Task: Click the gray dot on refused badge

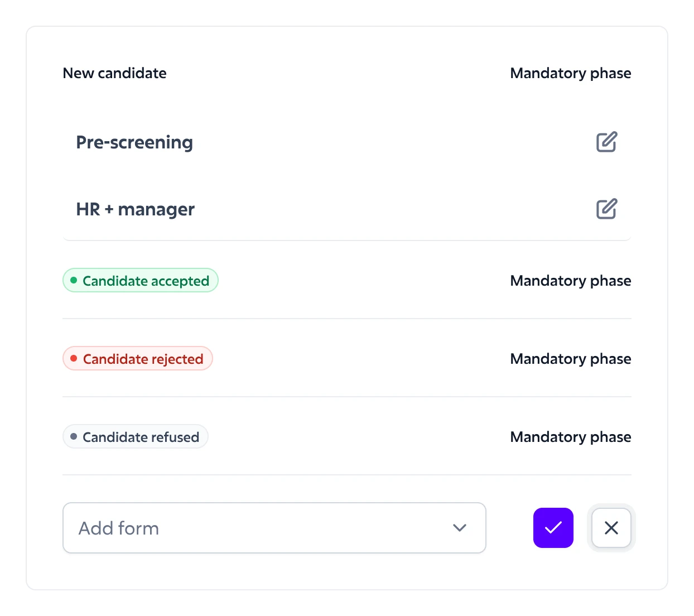Action: click(x=74, y=436)
